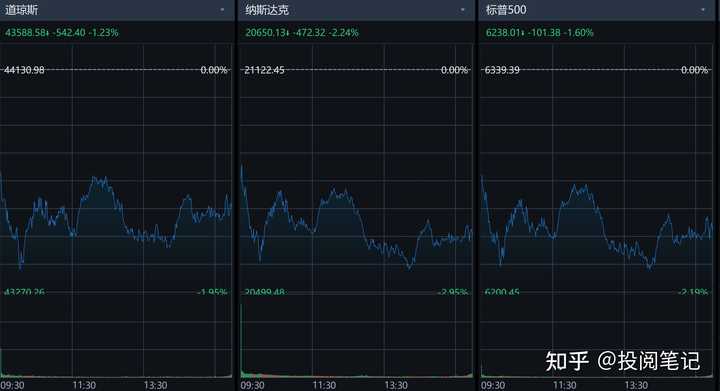Click the 20650.13 Nasdaq price quote

click(266, 33)
